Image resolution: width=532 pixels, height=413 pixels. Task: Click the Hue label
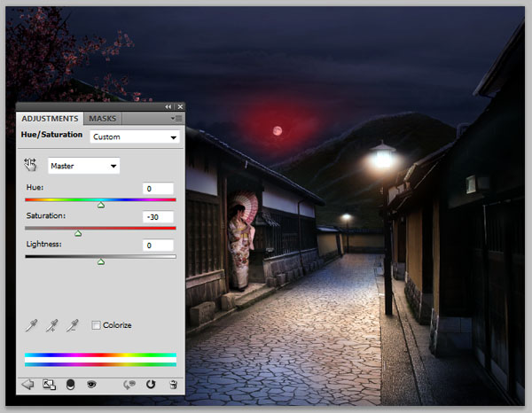(35, 187)
